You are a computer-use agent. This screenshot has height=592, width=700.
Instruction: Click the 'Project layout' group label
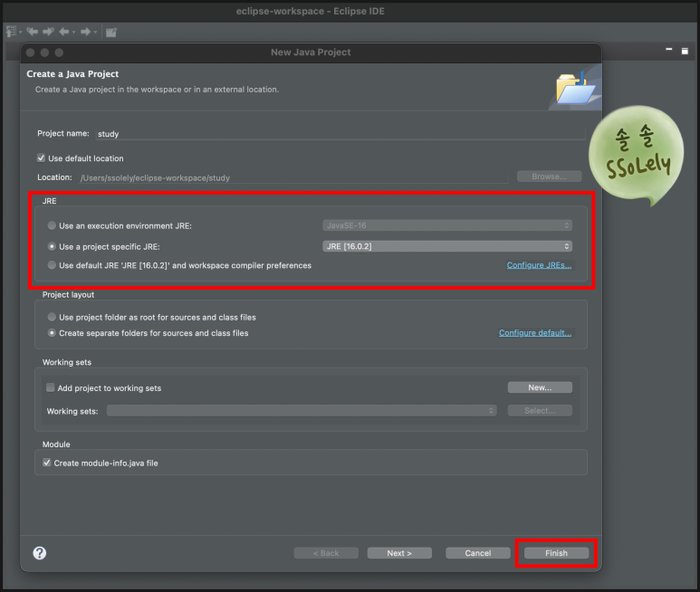tap(68, 295)
